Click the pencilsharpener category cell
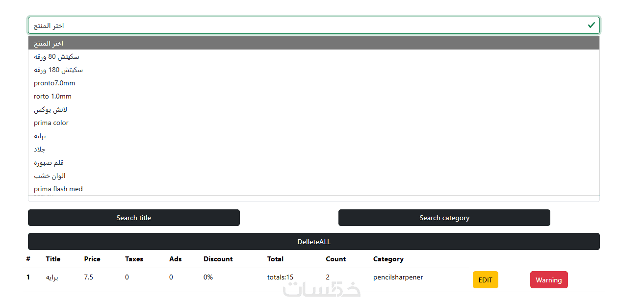The height and width of the screenshot is (303, 644). [x=398, y=277]
